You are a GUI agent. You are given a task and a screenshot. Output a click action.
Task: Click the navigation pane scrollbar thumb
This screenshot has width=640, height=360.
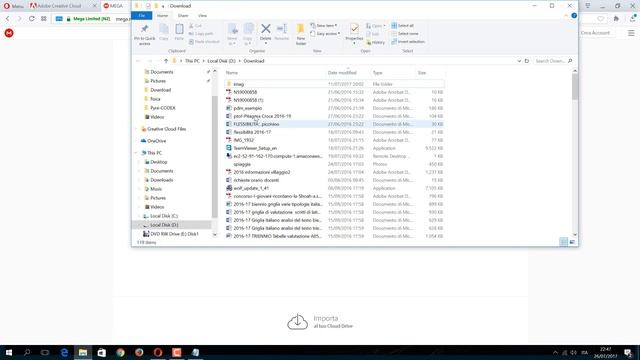[215, 157]
